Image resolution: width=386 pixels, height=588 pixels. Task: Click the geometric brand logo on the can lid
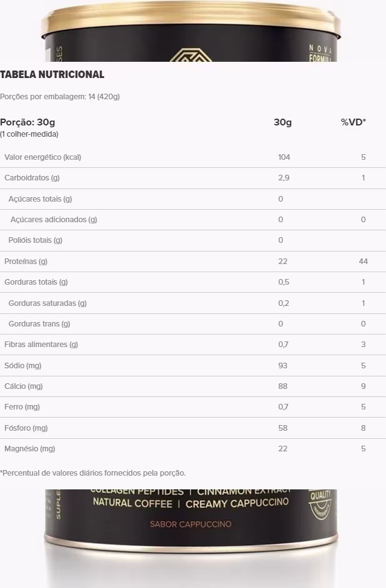191,55
